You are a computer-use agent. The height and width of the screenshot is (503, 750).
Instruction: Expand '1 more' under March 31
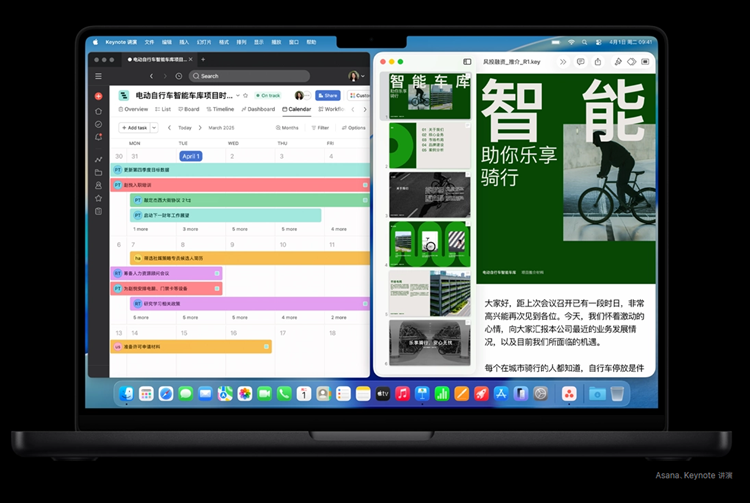[140, 229]
